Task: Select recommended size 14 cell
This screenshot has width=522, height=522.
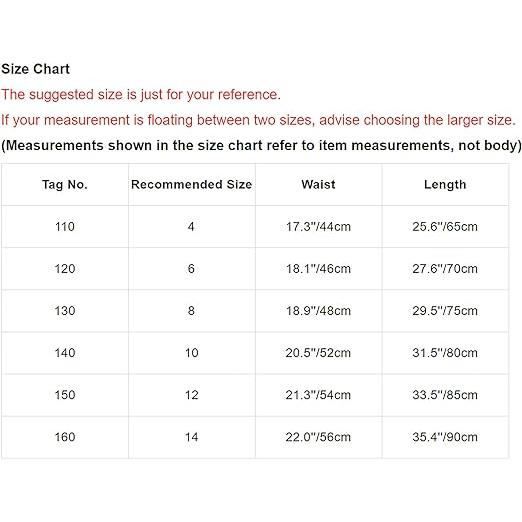Action: click(192, 437)
